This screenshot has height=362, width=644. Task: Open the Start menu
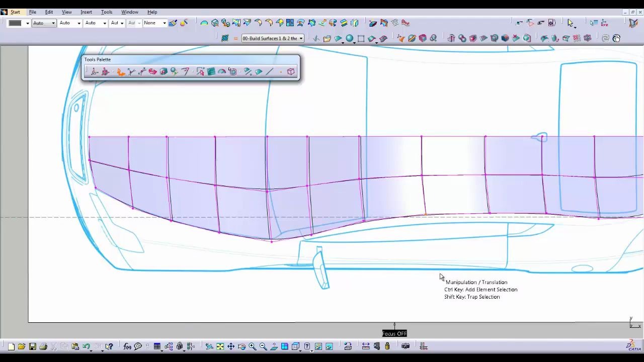tap(15, 12)
